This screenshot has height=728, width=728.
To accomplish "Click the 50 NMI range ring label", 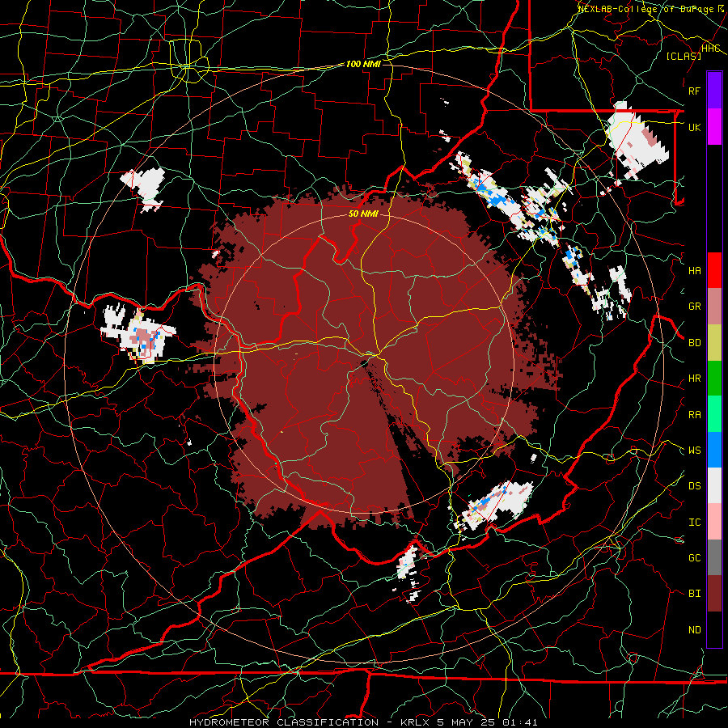I will coord(363,214).
